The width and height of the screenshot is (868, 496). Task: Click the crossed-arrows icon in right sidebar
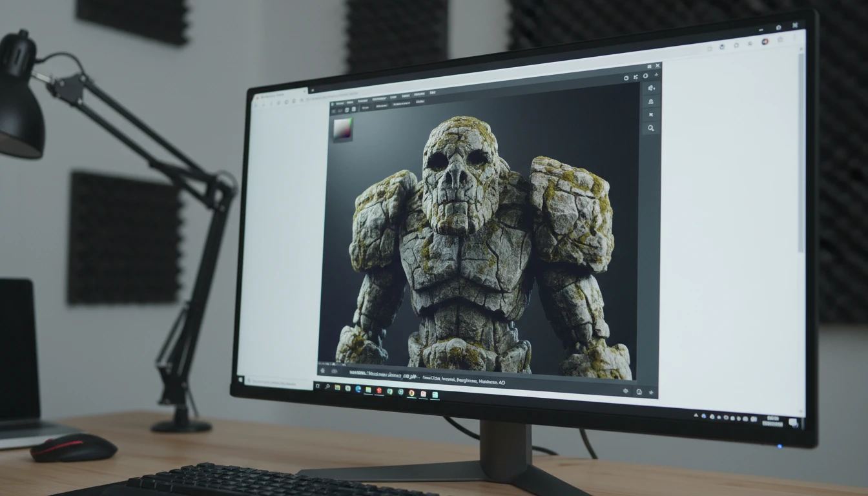tap(651, 115)
